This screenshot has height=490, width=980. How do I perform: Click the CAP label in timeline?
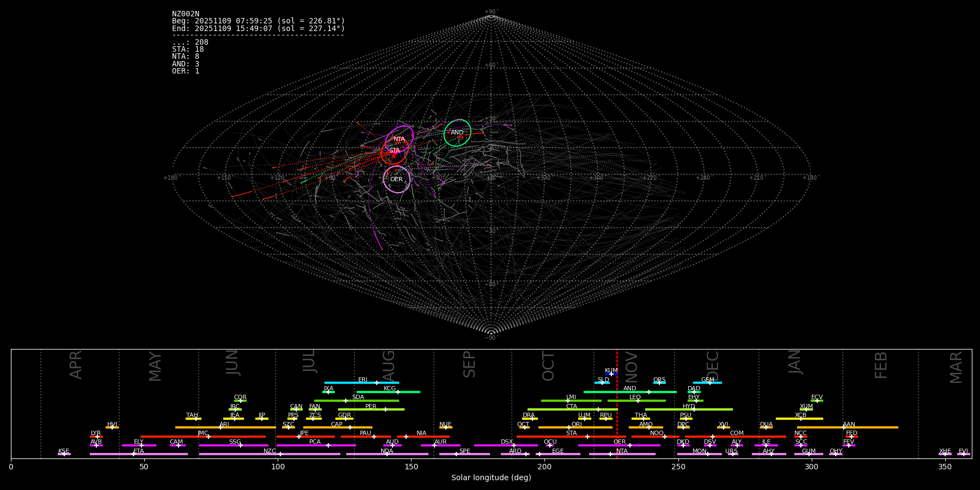(337, 424)
